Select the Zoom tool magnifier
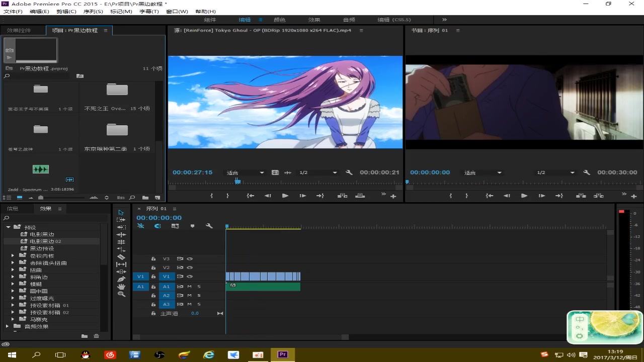This screenshot has height=362, width=644. point(121,294)
